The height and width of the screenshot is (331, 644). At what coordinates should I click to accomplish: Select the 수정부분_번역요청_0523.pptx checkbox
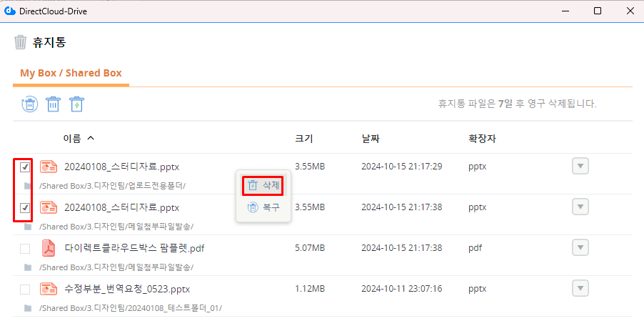click(x=25, y=290)
